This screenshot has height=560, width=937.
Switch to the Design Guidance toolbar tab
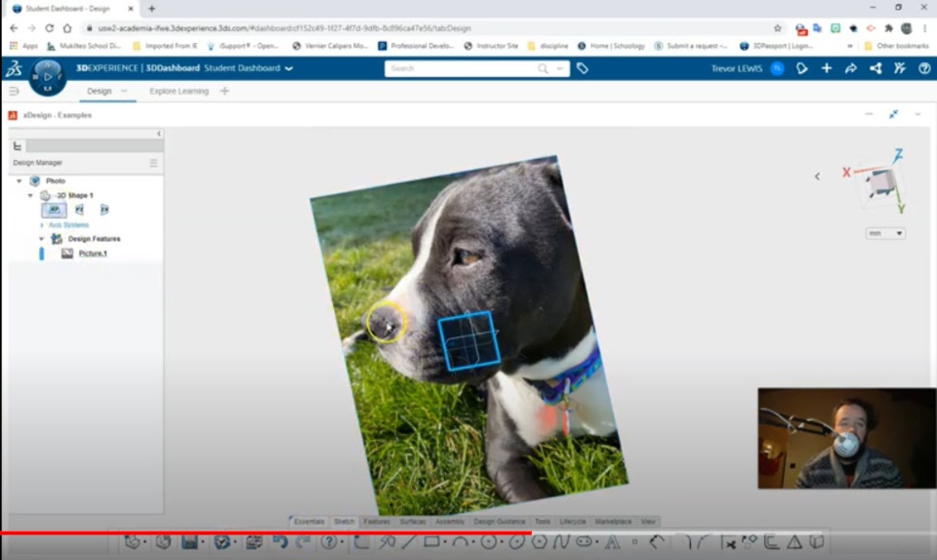tap(500, 521)
